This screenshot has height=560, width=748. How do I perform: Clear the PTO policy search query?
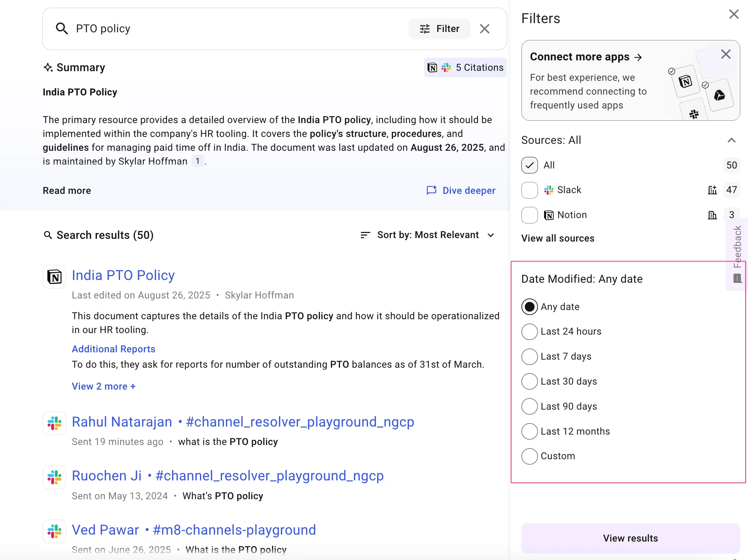[484, 29]
